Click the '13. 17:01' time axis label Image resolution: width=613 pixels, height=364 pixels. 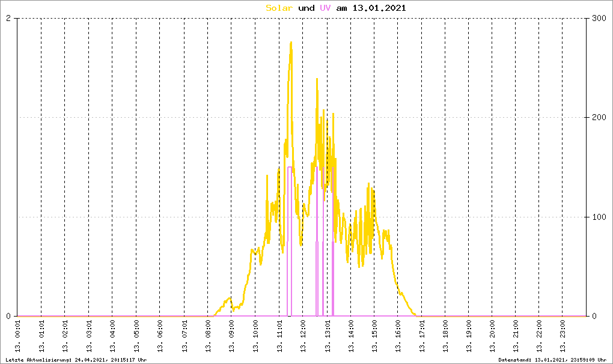point(422,336)
